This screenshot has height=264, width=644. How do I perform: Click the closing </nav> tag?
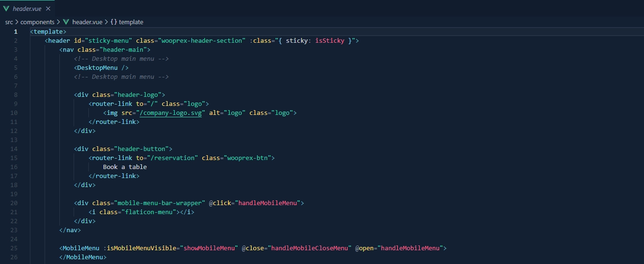[70, 230]
